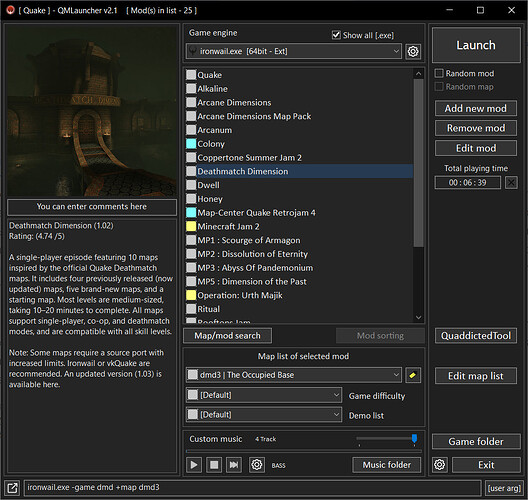Open custom music settings gear
This screenshot has height=500, width=528.
[x=257, y=465]
